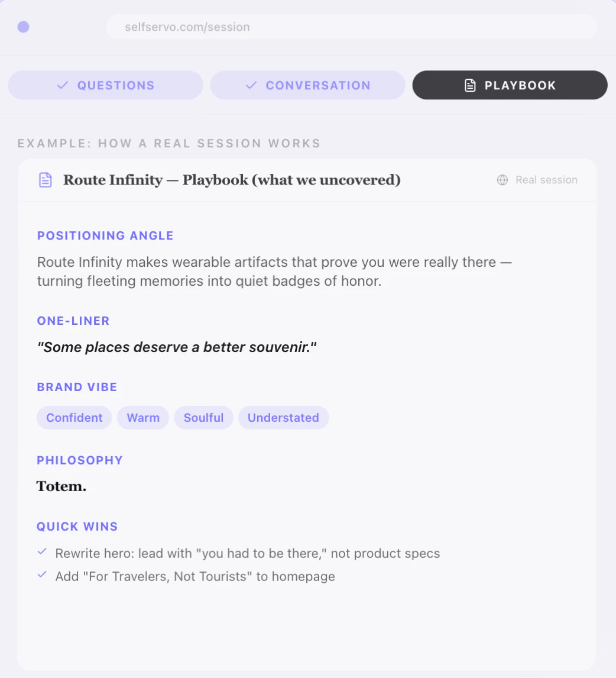Click the Questions tab checkmark icon
The height and width of the screenshot is (678, 616).
coord(63,85)
